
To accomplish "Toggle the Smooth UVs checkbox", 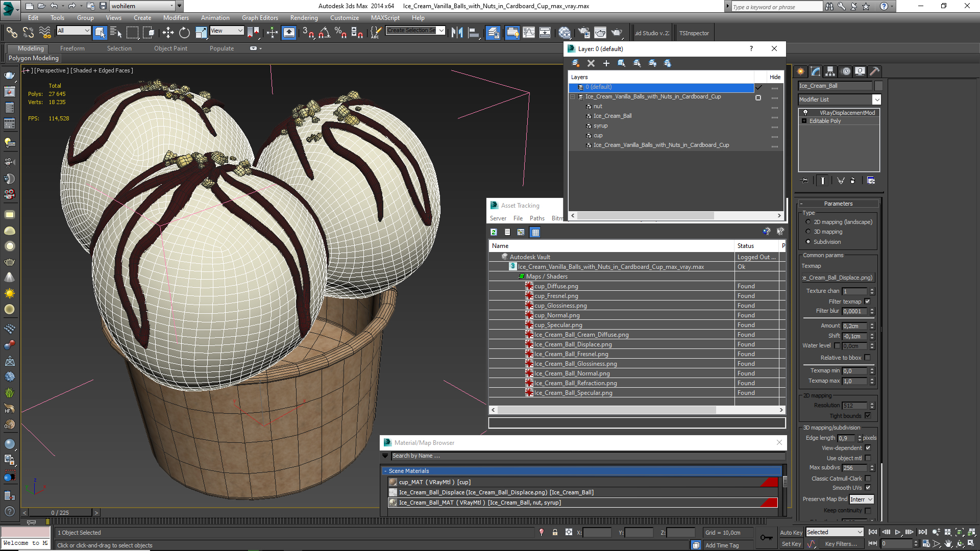I will [x=868, y=488].
